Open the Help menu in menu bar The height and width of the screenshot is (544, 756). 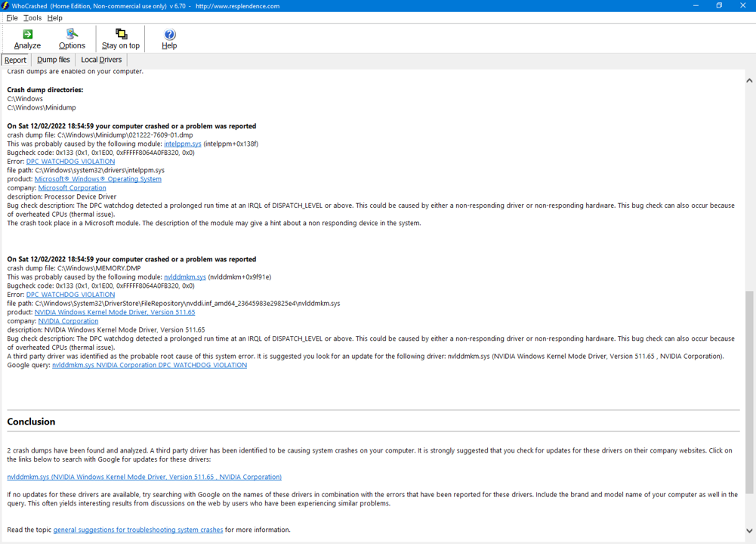coord(54,18)
